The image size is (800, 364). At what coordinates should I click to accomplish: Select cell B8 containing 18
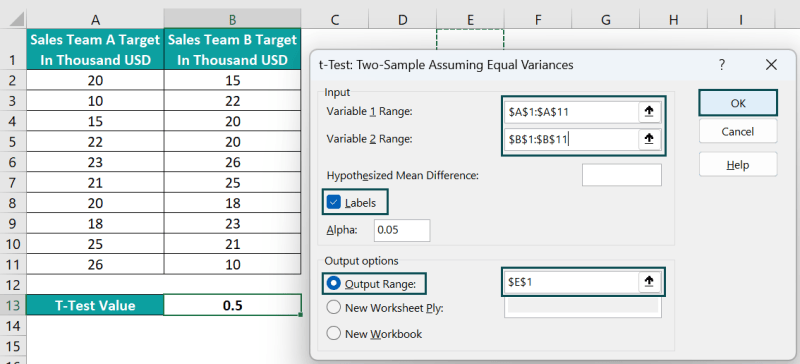pos(232,203)
